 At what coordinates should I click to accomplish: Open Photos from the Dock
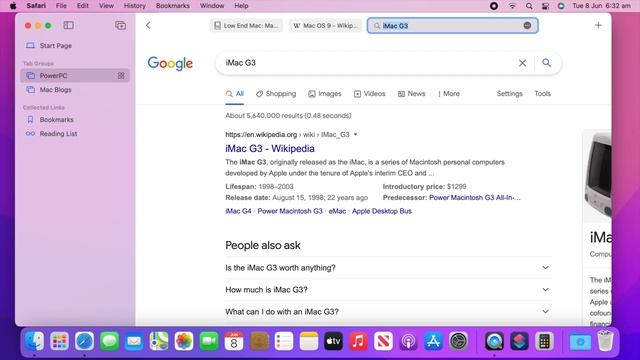[x=184, y=341]
